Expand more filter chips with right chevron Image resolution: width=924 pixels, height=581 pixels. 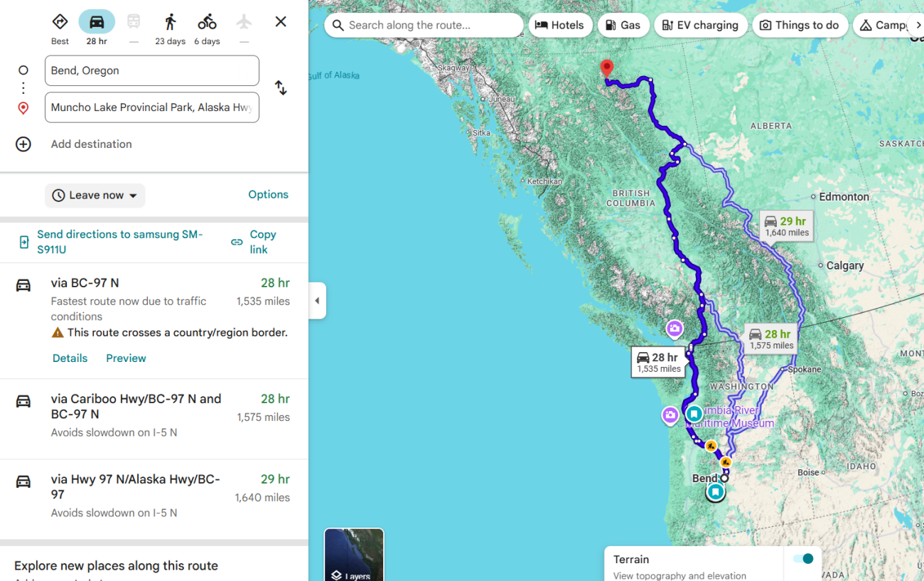pyautogui.click(x=918, y=25)
